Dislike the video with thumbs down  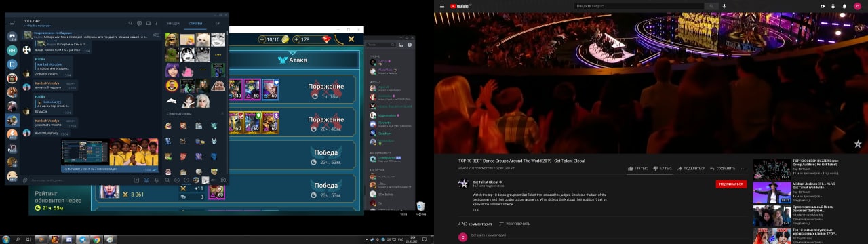click(x=662, y=168)
